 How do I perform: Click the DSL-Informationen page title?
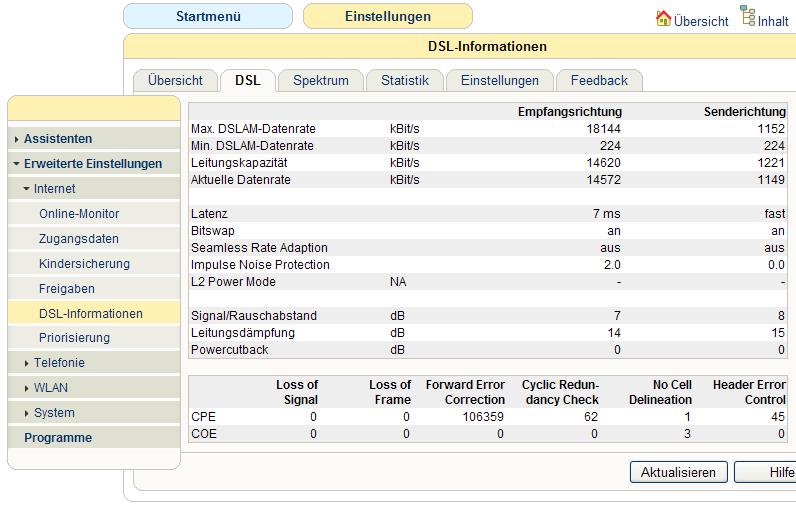(x=487, y=47)
